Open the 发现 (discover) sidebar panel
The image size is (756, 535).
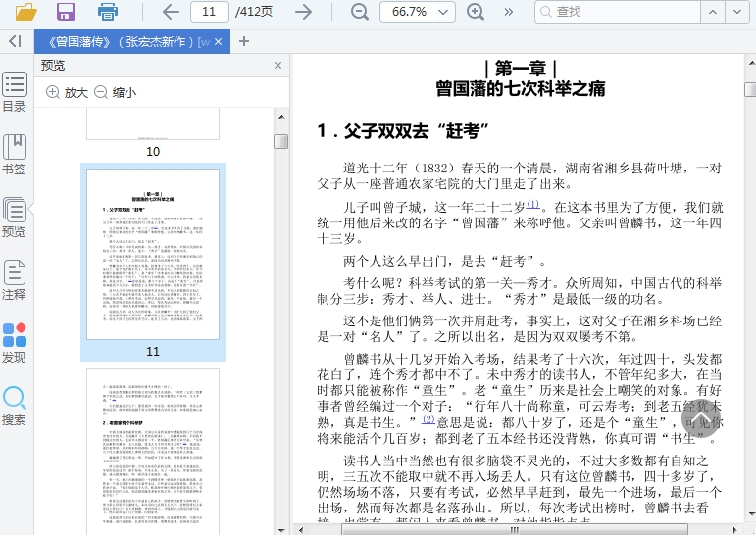14,343
